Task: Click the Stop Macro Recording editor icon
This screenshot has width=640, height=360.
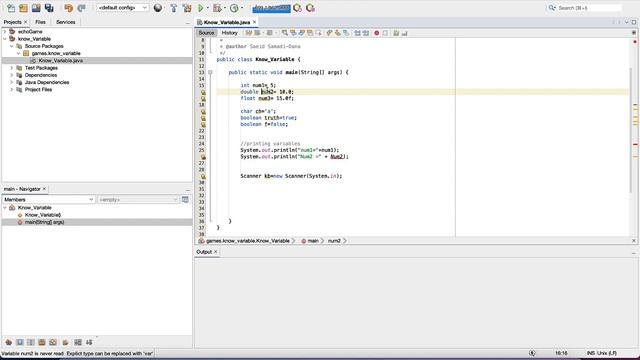Action: [385, 33]
